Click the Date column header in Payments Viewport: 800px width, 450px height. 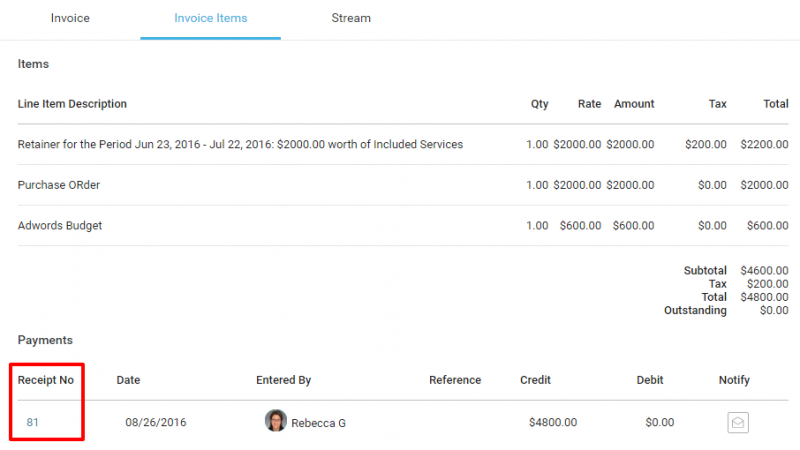click(x=128, y=380)
